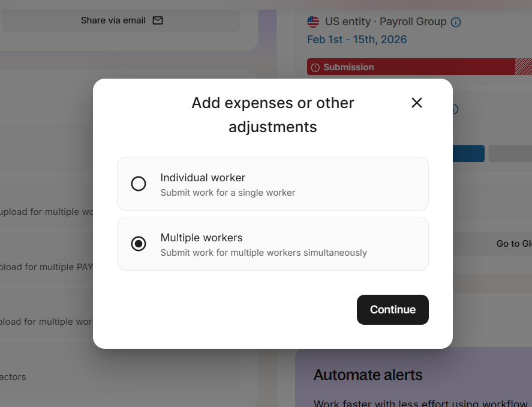Click the US flag icon
The width and height of the screenshot is (532, 407).
(x=313, y=22)
